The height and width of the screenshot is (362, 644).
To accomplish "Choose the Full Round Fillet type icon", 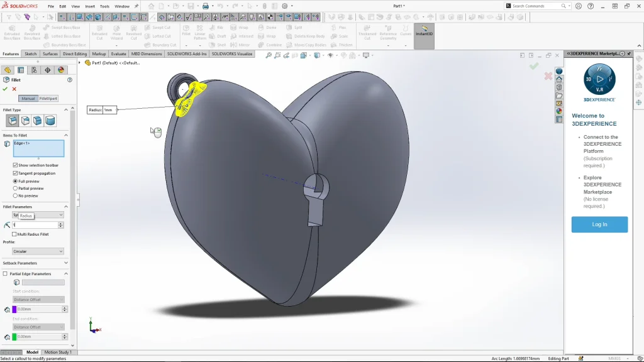I will coord(50,121).
